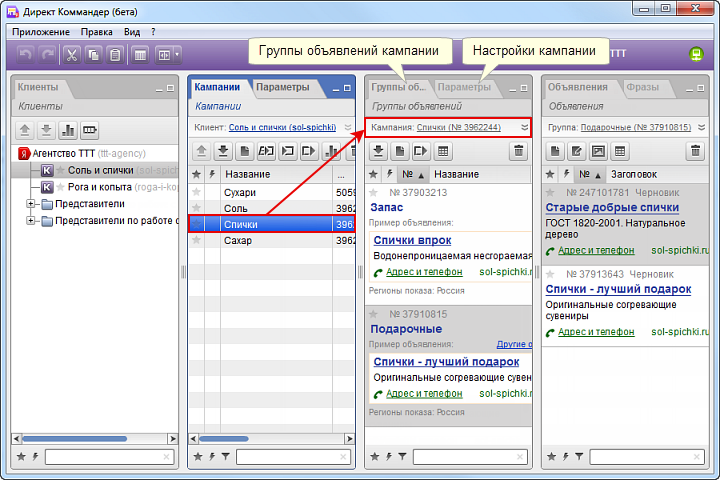Screen dimensions: 720x480
Task: Open statistics chart icon in Клиенты panel
Action: click(68, 130)
